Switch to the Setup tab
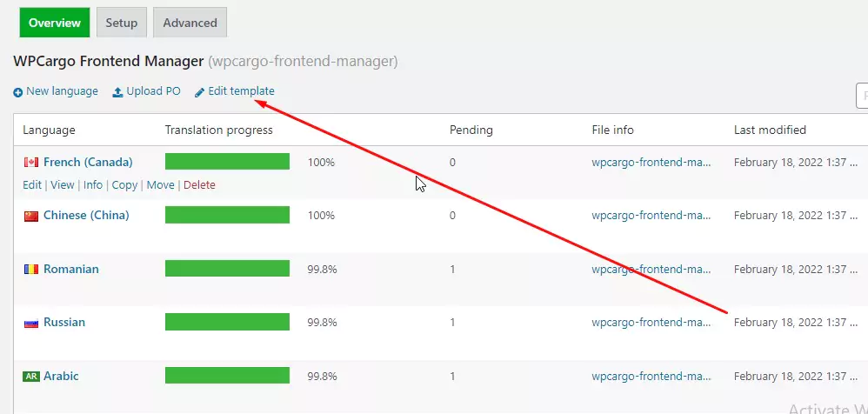 pos(122,23)
